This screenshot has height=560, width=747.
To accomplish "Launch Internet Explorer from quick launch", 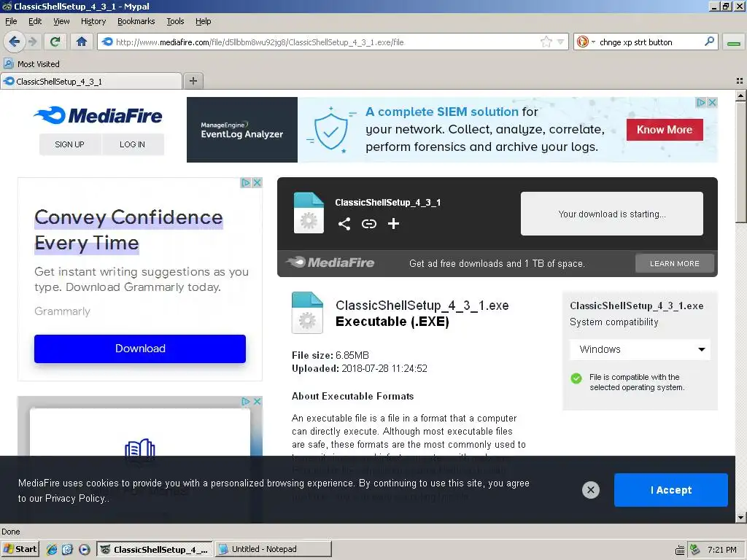I will point(52,549).
